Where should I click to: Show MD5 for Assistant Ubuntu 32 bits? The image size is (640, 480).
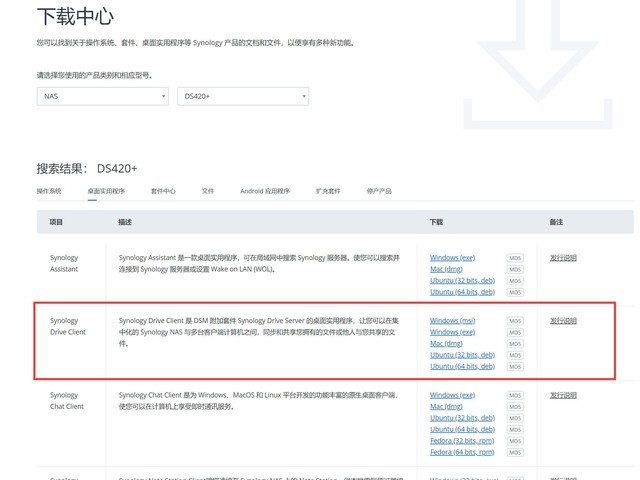coord(515,281)
